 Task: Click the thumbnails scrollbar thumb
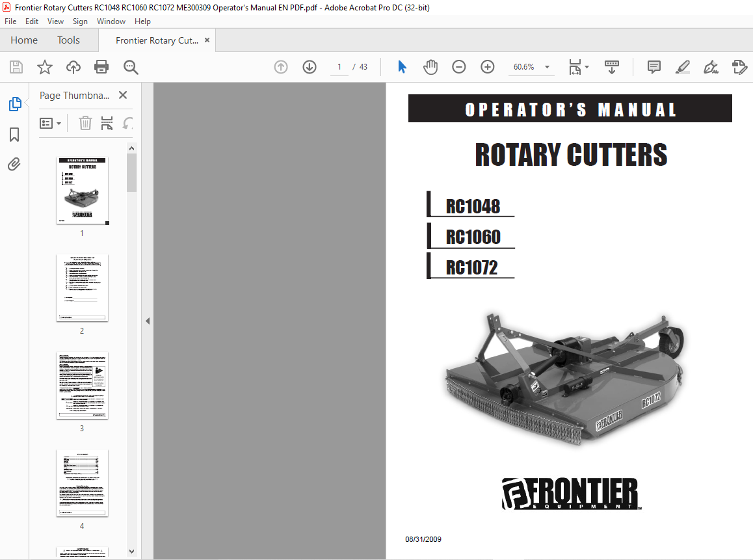[131, 173]
